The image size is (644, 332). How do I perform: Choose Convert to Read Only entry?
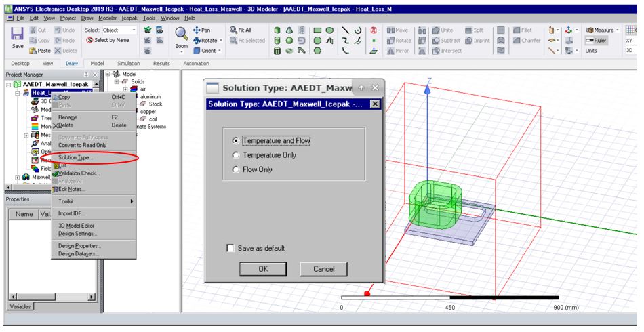click(x=94, y=145)
